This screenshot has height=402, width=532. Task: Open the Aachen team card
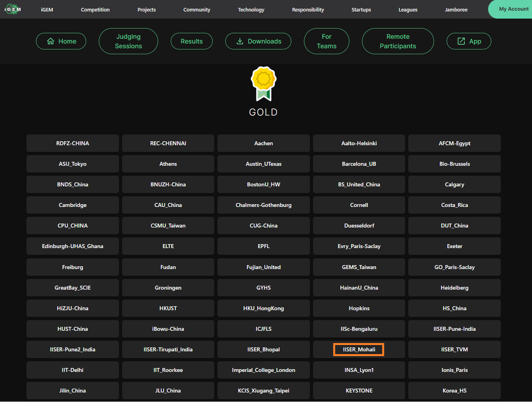tap(264, 143)
